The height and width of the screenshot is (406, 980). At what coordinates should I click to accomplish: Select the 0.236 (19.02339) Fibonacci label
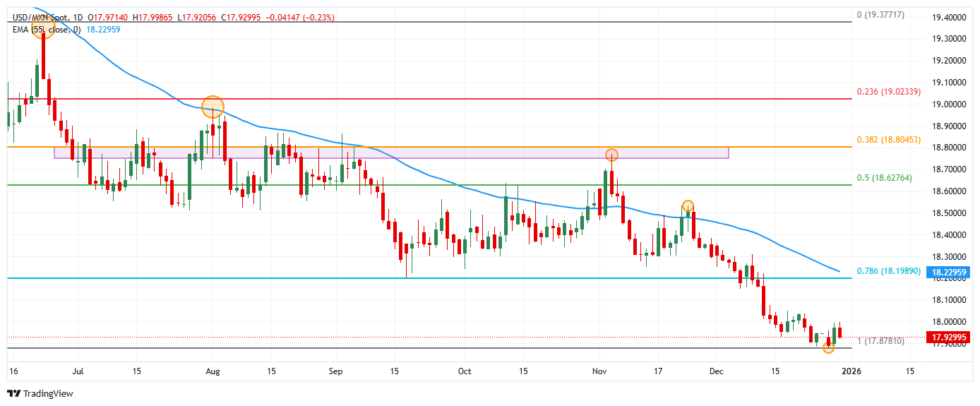pyautogui.click(x=888, y=92)
